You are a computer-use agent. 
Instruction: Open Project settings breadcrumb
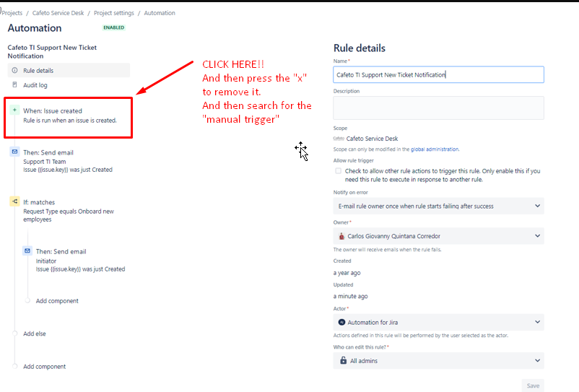point(114,13)
